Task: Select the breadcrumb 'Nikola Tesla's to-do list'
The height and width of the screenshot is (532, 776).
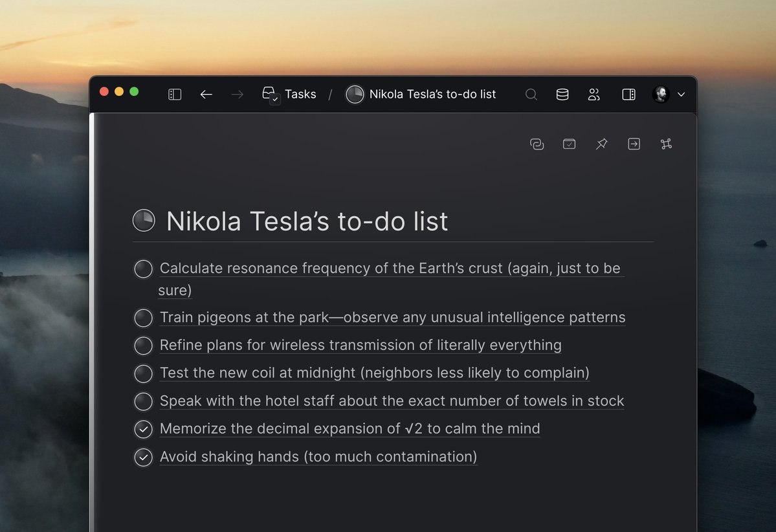Action: click(x=432, y=94)
